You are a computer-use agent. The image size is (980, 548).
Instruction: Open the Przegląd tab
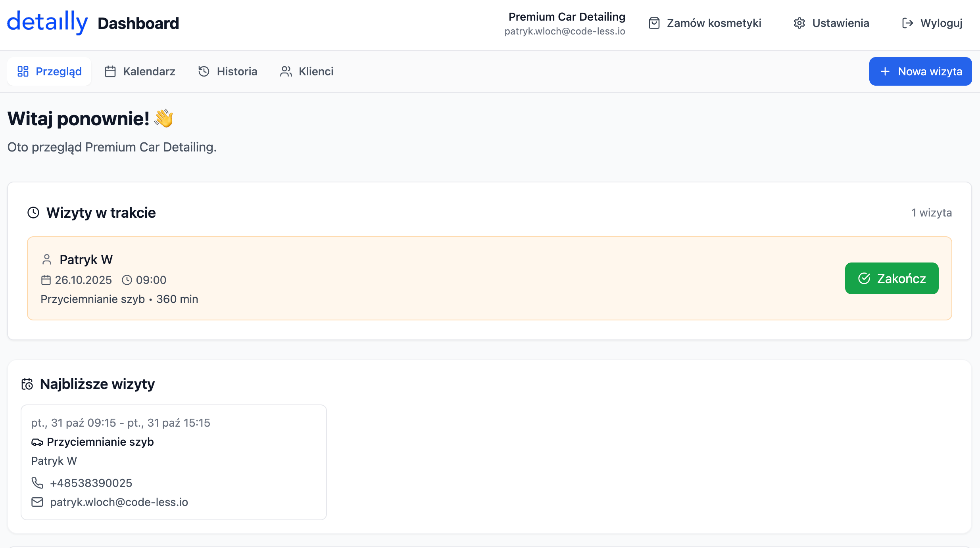(50, 71)
